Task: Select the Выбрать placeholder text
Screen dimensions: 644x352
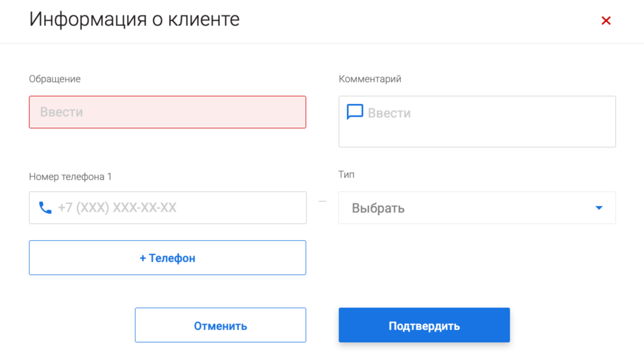Action: point(378,208)
